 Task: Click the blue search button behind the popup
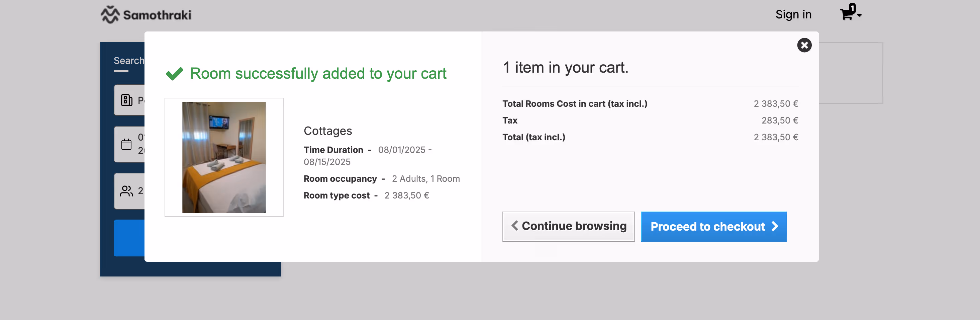[x=129, y=238]
